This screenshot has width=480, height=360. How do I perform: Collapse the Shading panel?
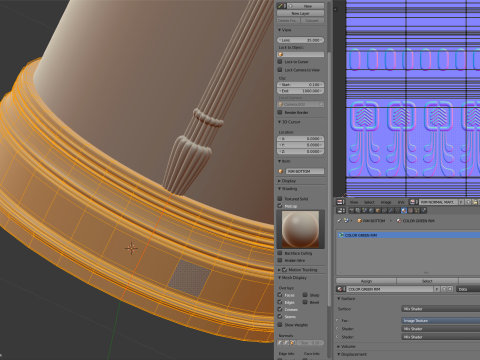pos(279,189)
